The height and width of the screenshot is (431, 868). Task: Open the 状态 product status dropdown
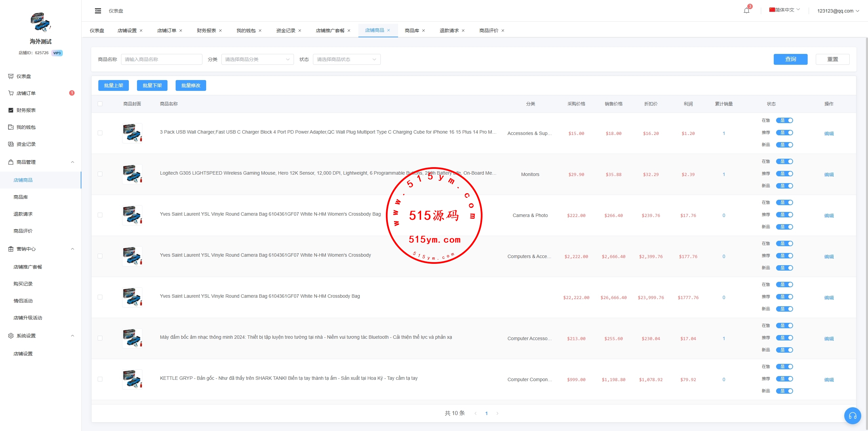[347, 59]
